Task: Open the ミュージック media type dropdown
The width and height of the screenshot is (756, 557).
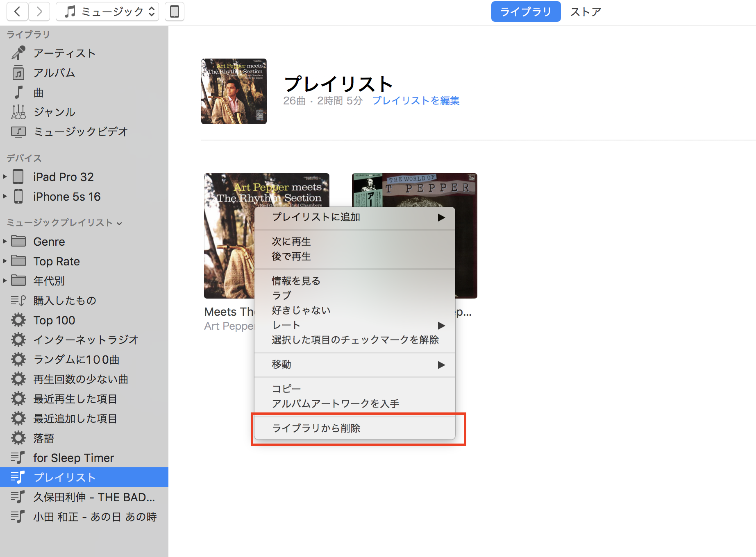Action: [x=107, y=11]
